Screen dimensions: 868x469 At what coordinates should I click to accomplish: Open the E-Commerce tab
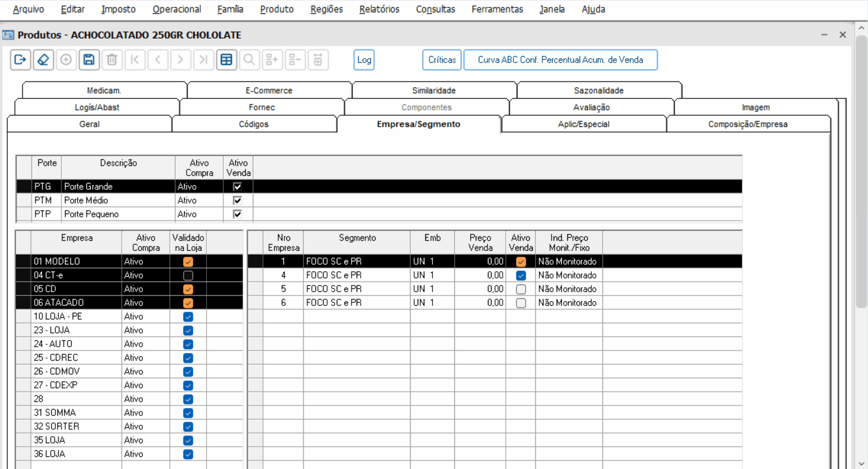[269, 91]
